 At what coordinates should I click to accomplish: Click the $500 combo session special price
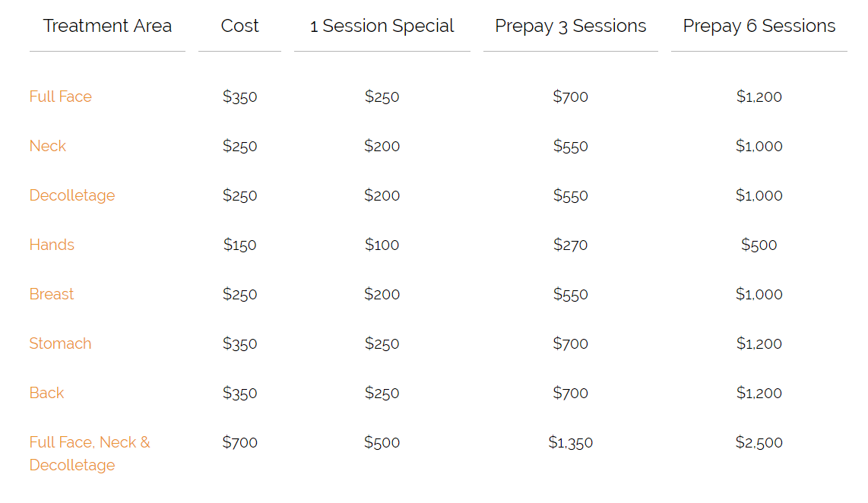[x=382, y=442]
